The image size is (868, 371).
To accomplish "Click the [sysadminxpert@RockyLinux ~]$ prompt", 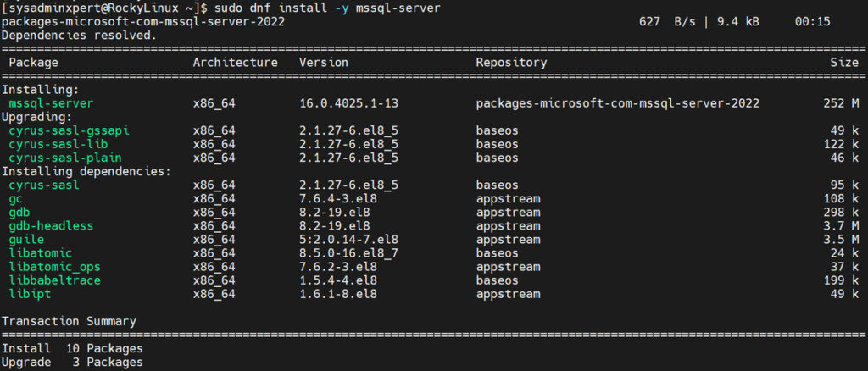I will click(x=105, y=8).
